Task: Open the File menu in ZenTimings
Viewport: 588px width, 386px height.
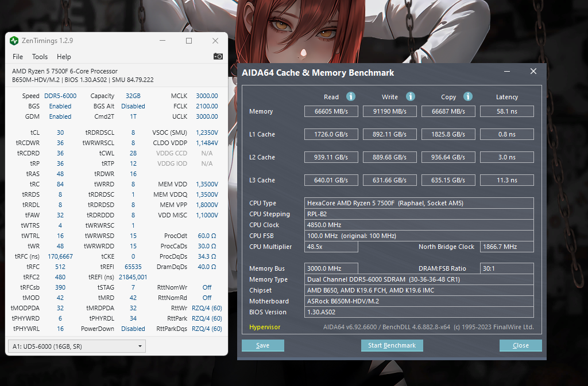Action: (x=18, y=57)
